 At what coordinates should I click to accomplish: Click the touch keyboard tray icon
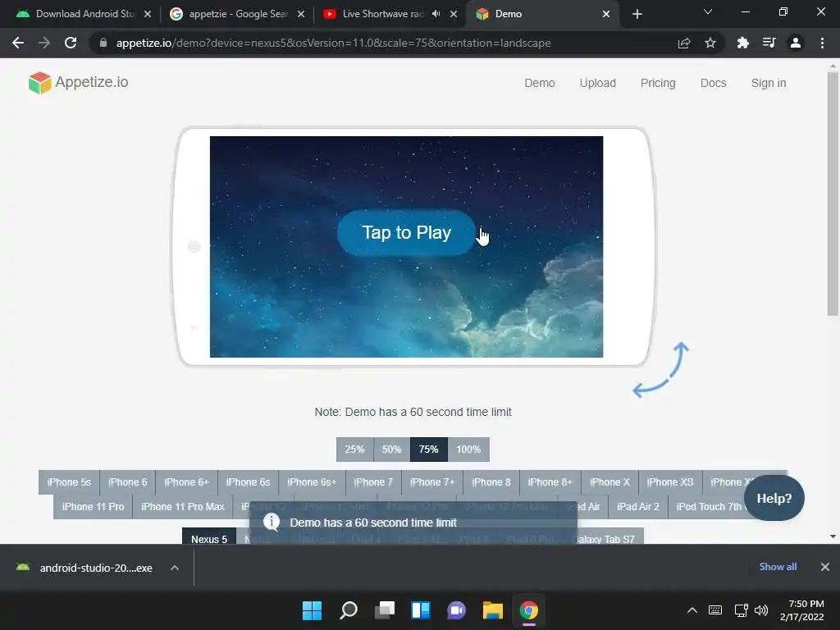pos(715,610)
